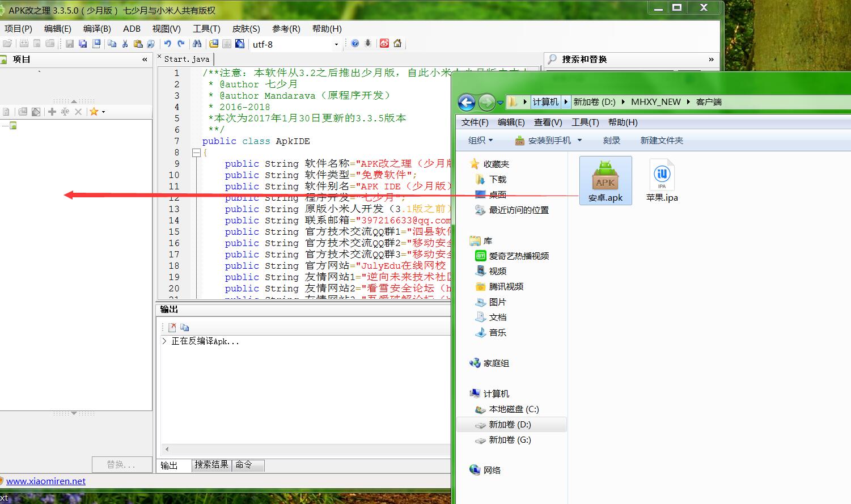Viewport: 851px width, 504px height.
Task: Open the 编译(B) menu
Action: point(97,28)
